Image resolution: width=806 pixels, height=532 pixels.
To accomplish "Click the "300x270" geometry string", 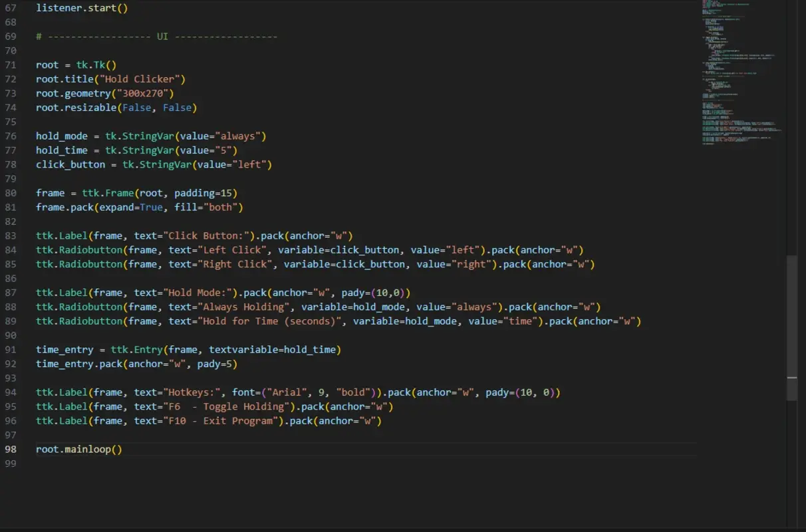I will coord(144,93).
